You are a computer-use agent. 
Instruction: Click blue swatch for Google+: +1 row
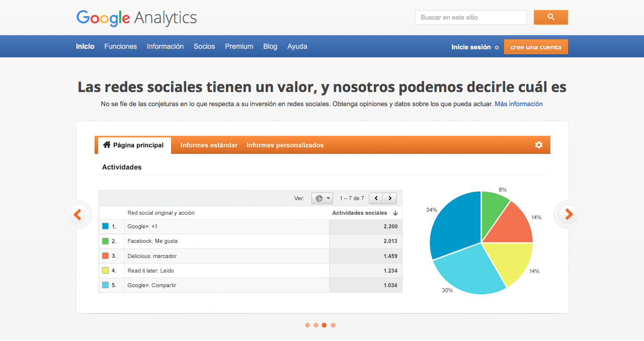coord(105,226)
